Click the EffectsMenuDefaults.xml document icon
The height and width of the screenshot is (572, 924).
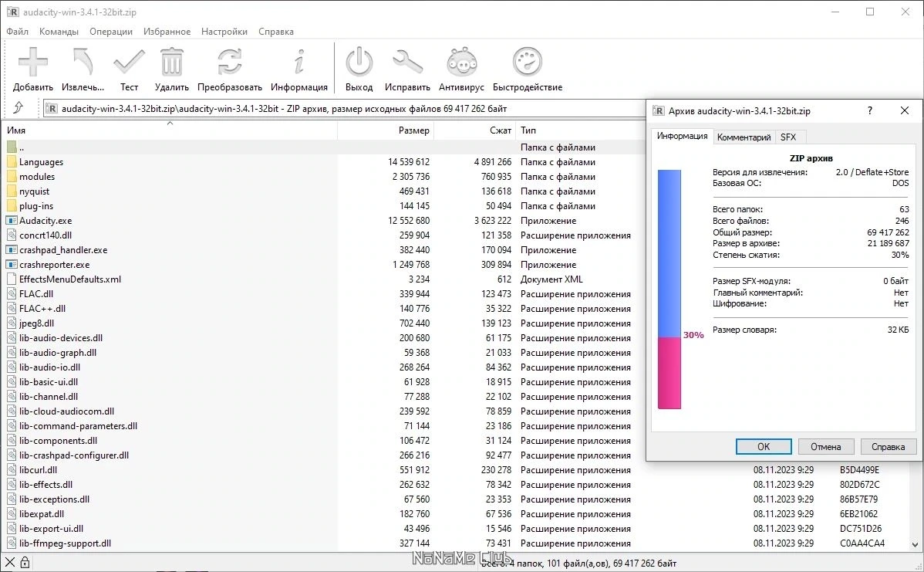[x=12, y=279]
